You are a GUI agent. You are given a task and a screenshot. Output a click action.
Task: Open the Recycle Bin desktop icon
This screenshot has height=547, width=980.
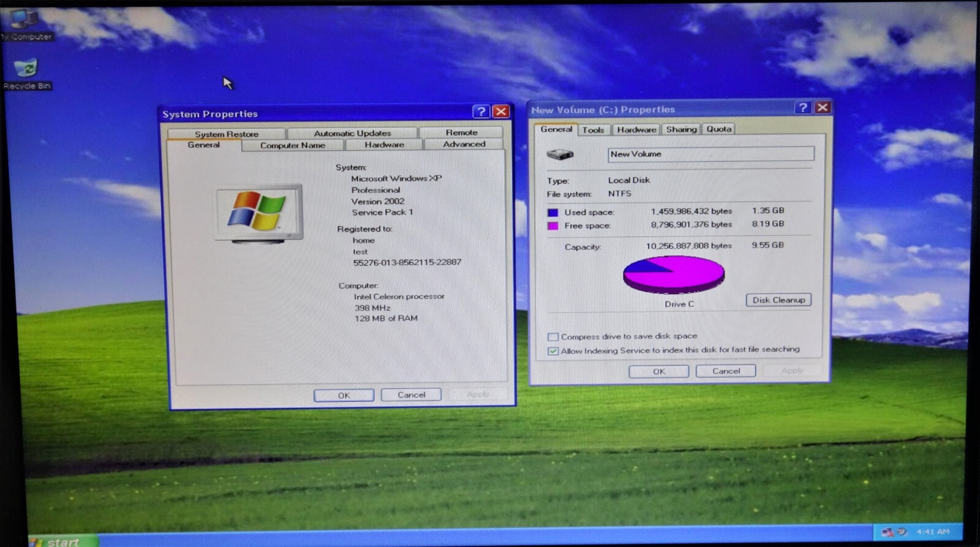pyautogui.click(x=26, y=74)
